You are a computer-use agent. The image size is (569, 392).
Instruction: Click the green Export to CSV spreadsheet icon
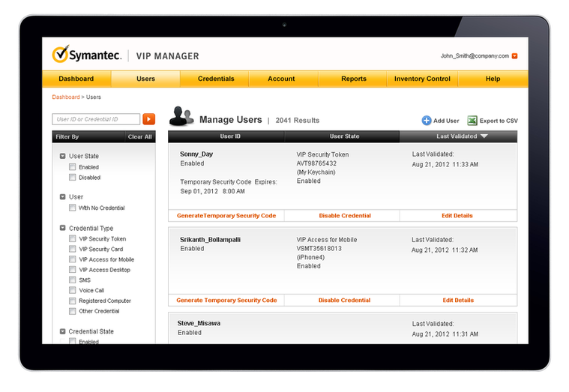(x=472, y=121)
